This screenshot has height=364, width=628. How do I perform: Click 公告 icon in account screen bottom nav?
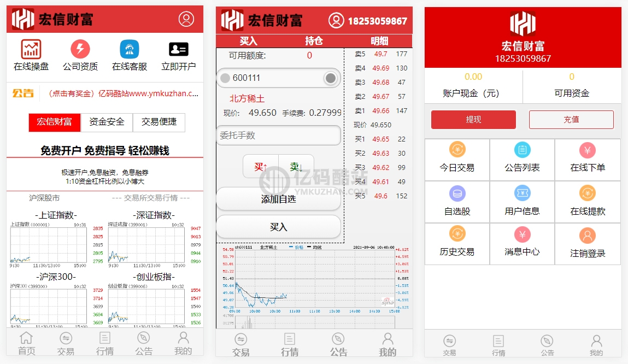(547, 341)
